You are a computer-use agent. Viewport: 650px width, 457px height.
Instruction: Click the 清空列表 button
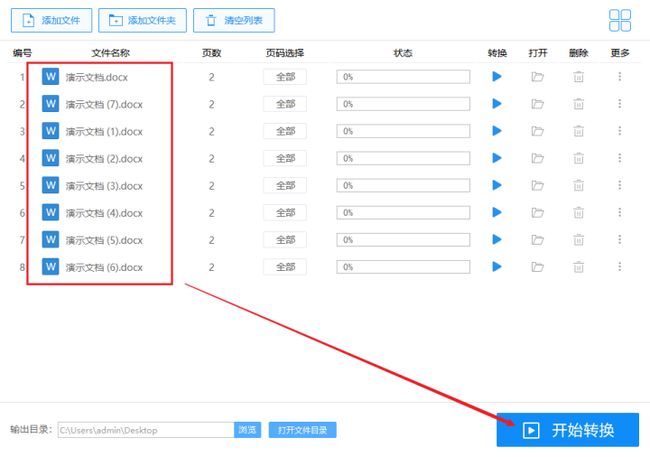tap(234, 20)
